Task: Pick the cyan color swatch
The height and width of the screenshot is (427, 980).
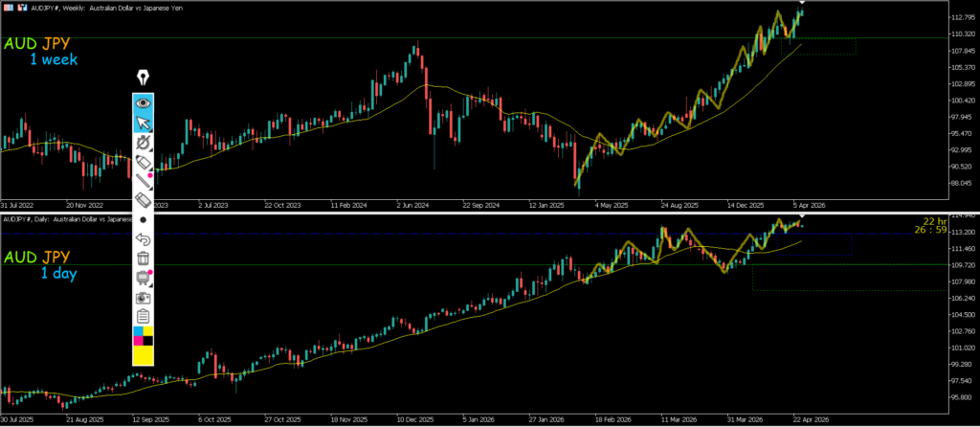Action: point(138,330)
